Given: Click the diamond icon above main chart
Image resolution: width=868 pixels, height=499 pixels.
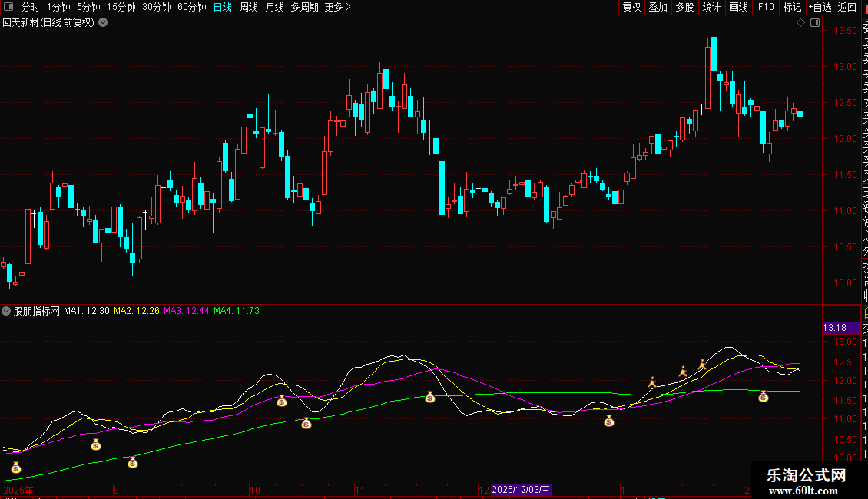Looking at the screenshot, I should click(800, 23).
